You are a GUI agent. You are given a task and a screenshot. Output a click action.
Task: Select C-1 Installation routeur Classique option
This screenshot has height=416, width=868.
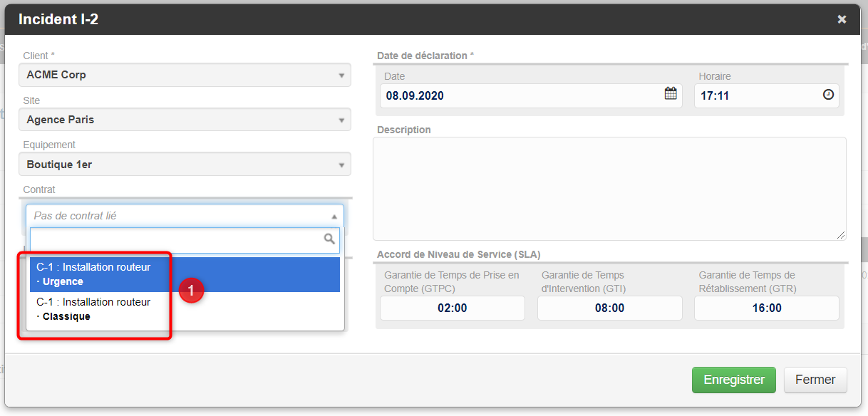coord(183,309)
